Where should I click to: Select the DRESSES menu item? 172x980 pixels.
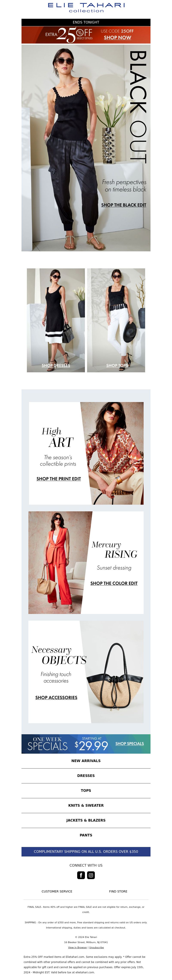(x=86, y=776)
